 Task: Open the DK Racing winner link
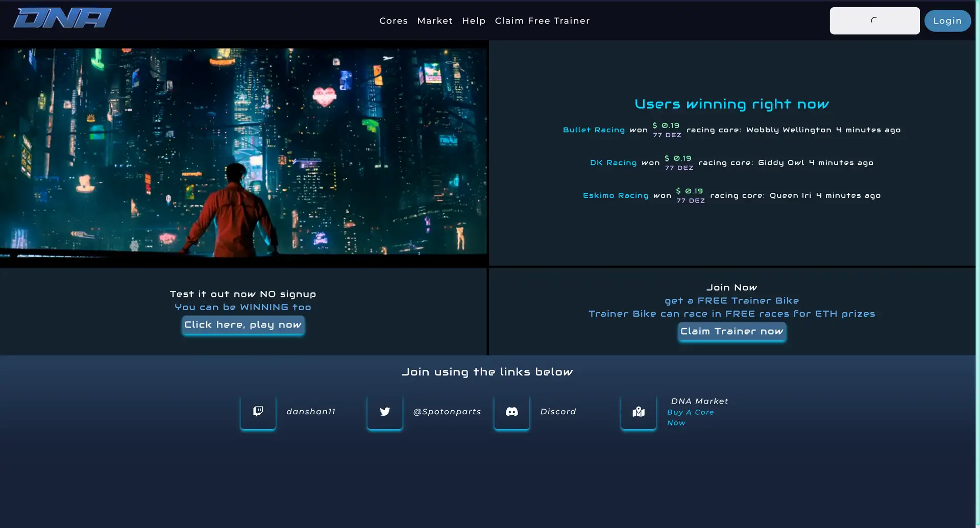coord(613,163)
